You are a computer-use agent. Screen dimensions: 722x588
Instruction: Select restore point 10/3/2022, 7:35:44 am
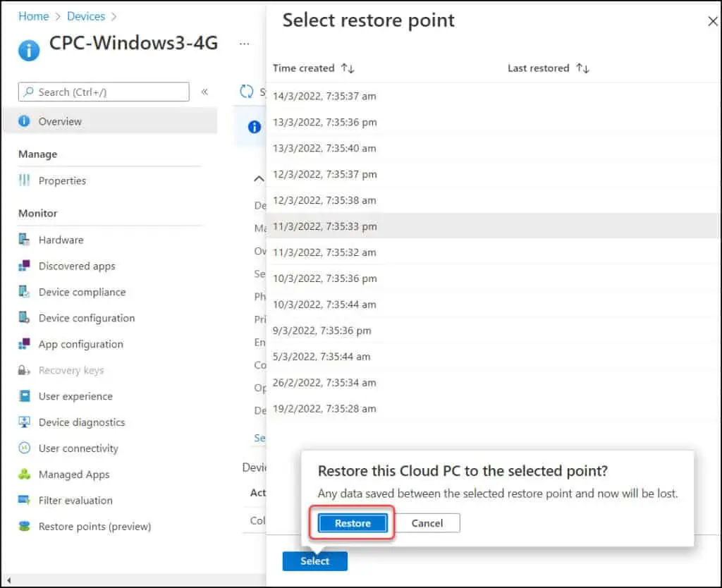(493, 305)
